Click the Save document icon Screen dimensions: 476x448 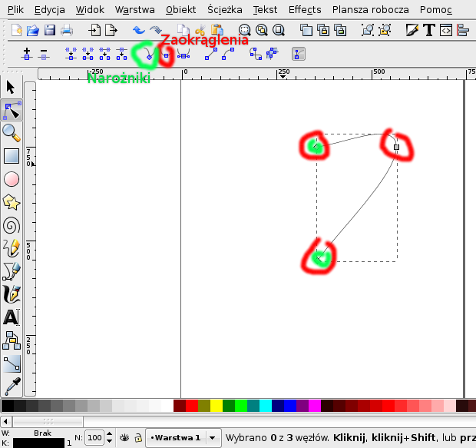pos(50,31)
